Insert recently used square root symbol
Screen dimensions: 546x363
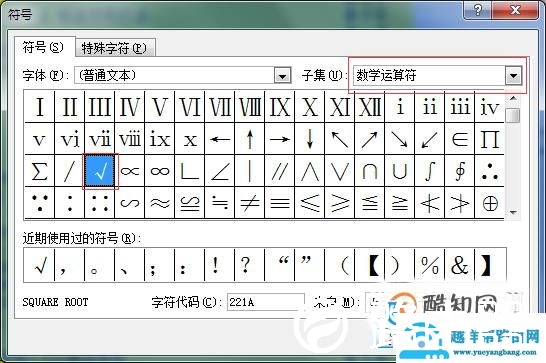39,265
